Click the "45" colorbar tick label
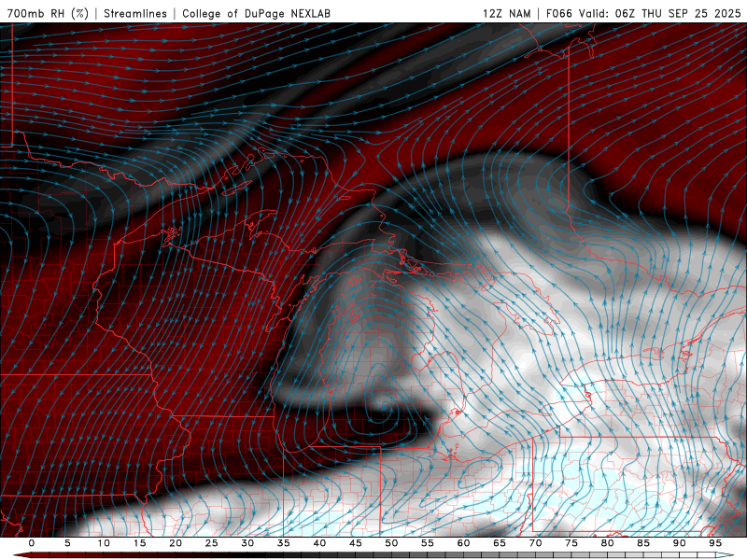 tap(356, 543)
